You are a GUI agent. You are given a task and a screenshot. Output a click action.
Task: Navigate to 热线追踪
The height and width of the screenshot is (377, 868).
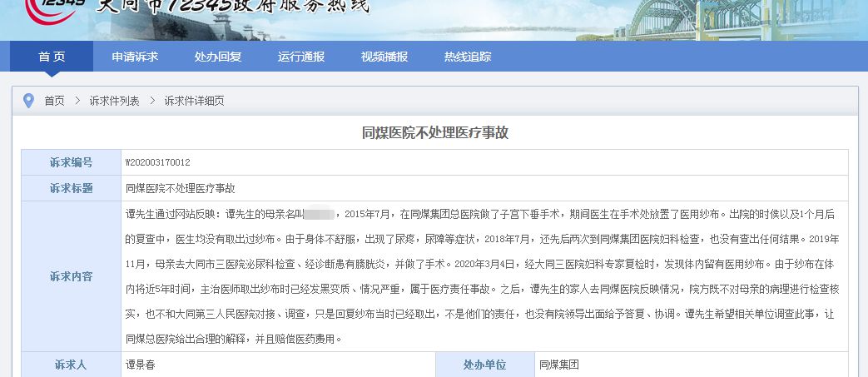(468, 57)
